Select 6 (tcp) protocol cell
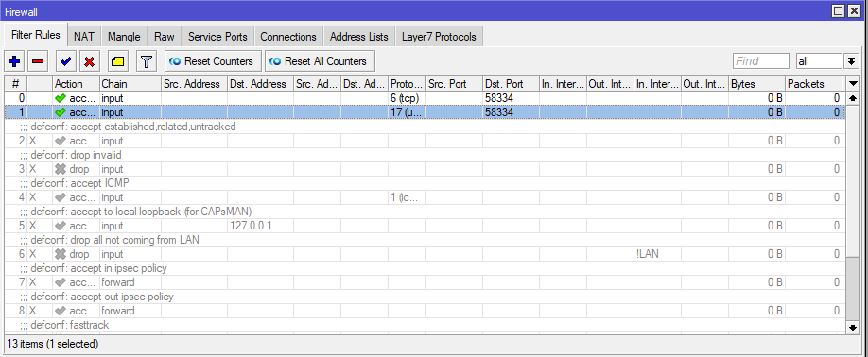Viewport: 868px width, 357px height. coord(407,98)
